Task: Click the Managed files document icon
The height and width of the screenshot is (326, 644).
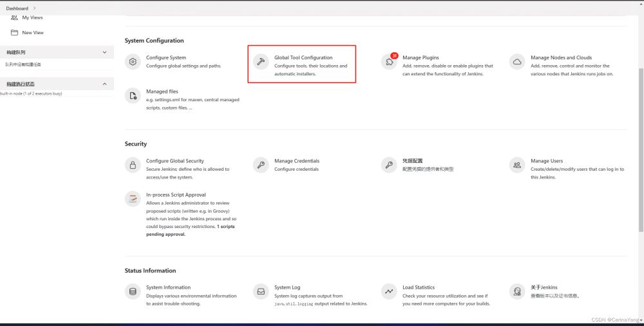Action: (133, 96)
